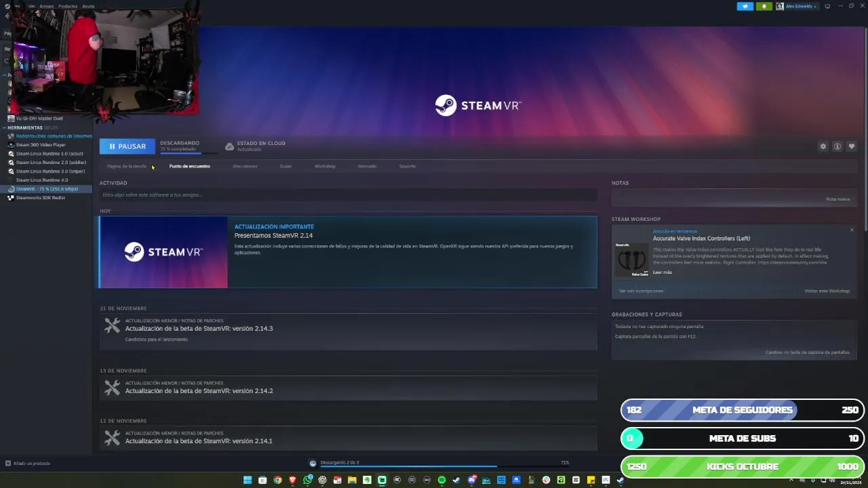Open the Soporte tab

[408, 166]
